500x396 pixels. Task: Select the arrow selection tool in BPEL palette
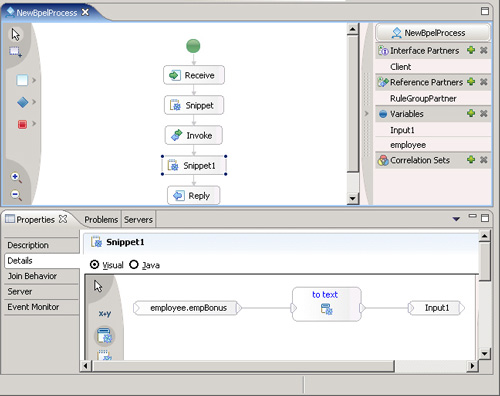tap(15, 34)
